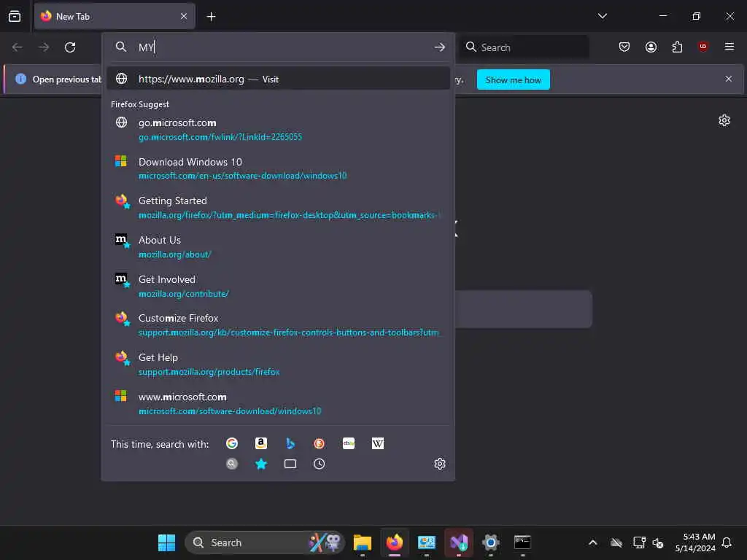Screen dimensions: 747x560
Task: Search in Bookmarks star icon
Action: (x=261, y=464)
